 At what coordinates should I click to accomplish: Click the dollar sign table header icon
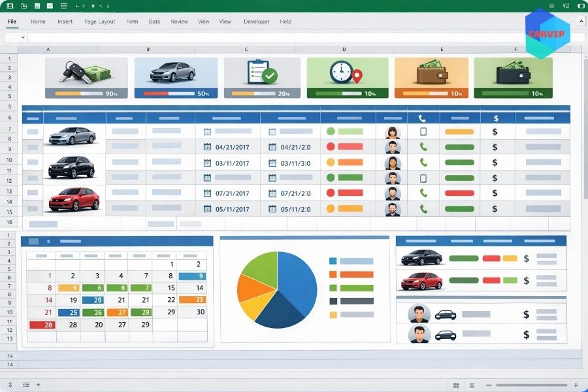point(496,118)
